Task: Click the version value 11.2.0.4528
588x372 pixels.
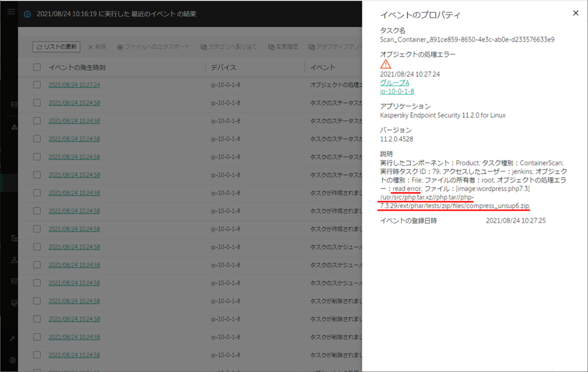Action: point(396,139)
